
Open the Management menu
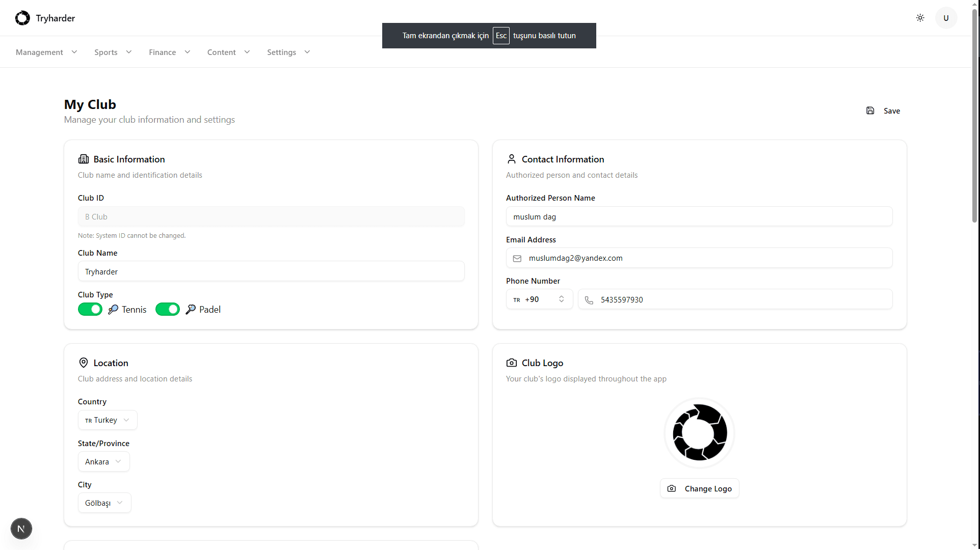coord(46,52)
